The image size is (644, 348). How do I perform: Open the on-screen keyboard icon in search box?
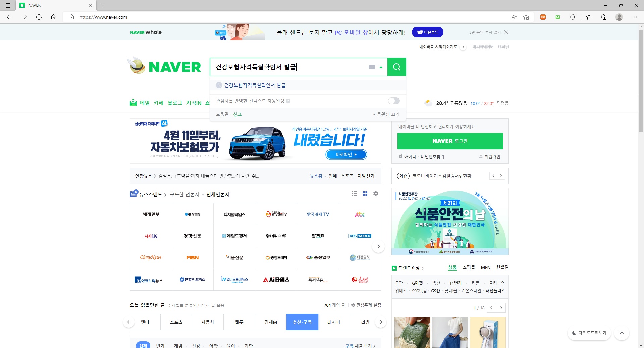(372, 67)
